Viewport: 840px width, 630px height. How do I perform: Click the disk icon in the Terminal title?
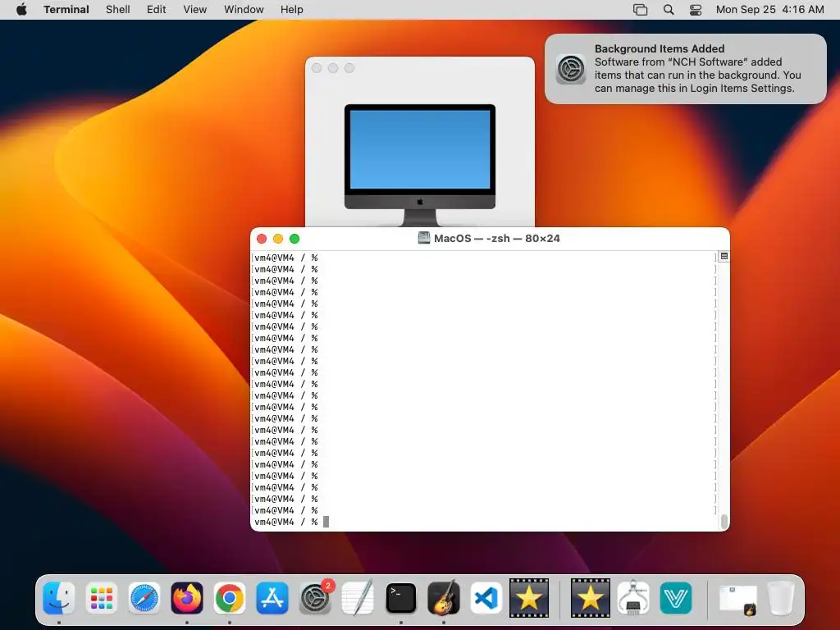(x=424, y=238)
